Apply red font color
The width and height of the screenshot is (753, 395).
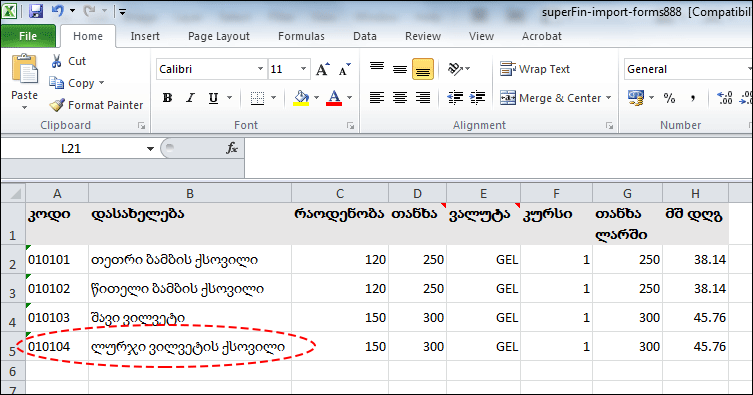point(334,98)
